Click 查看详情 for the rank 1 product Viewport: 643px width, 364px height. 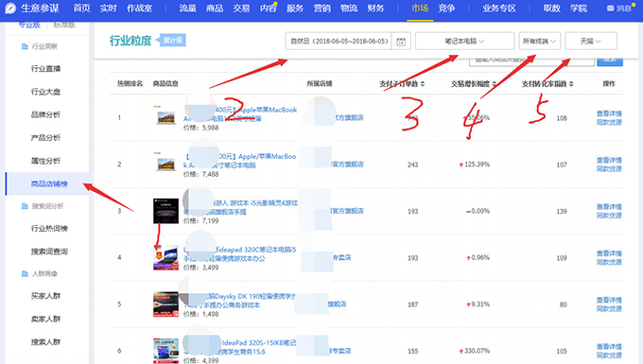pyautogui.click(x=609, y=113)
